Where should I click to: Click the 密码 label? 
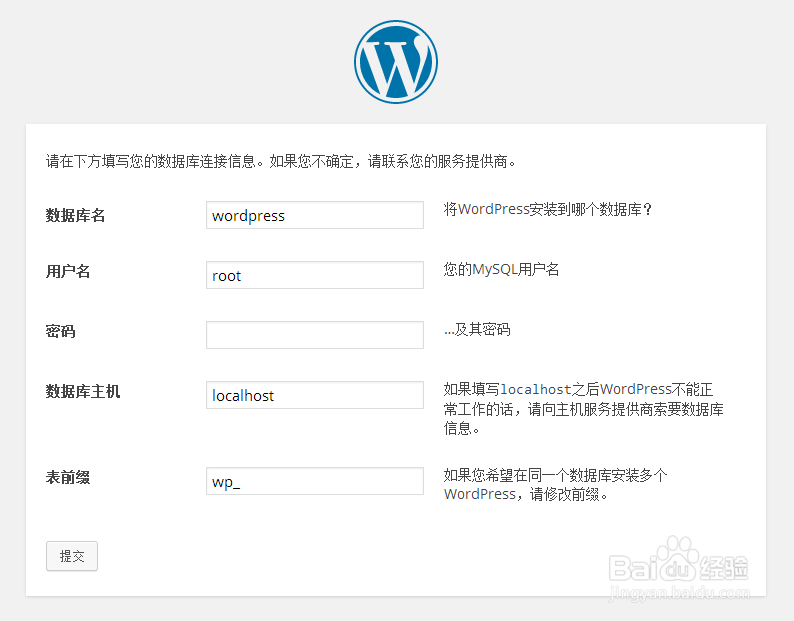61,331
